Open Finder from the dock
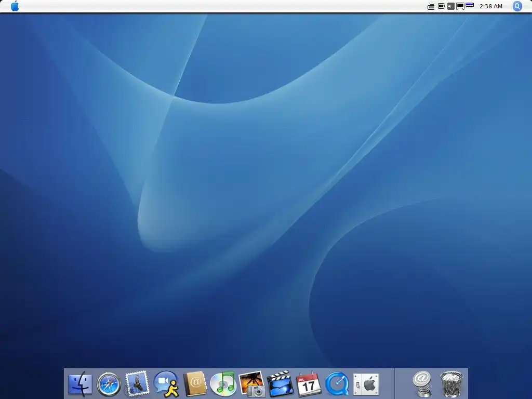 pyautogui.click(x=80, y=384)
